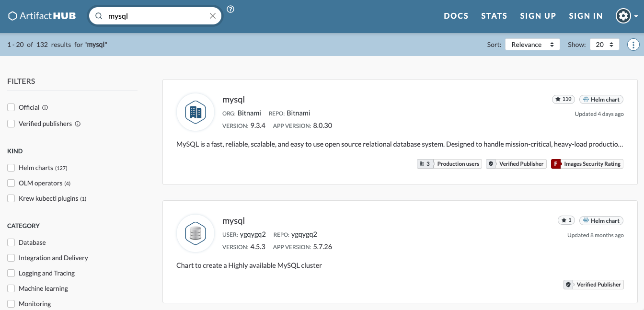The width and height of the screenshot is (644, 310).
Task: Click version 9.3.4 text
Action: [x=258, y=126]
